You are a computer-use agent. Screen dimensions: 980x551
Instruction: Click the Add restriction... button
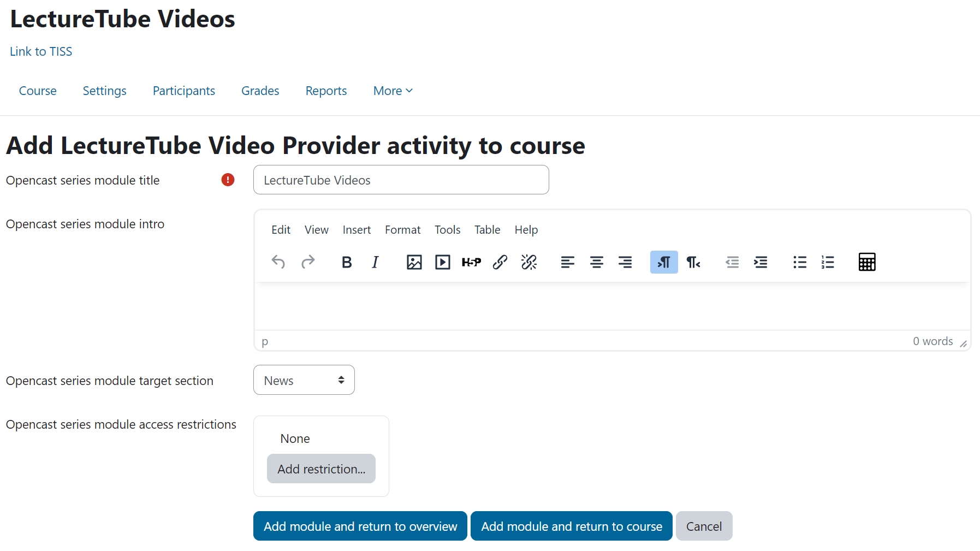(321, 469)
